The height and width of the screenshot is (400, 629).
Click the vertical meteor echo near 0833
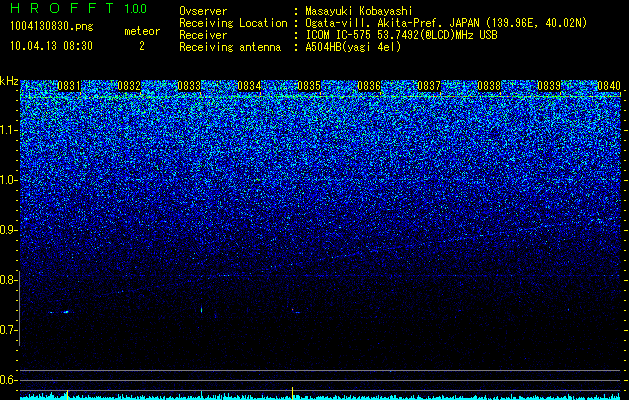click(201, 310)
